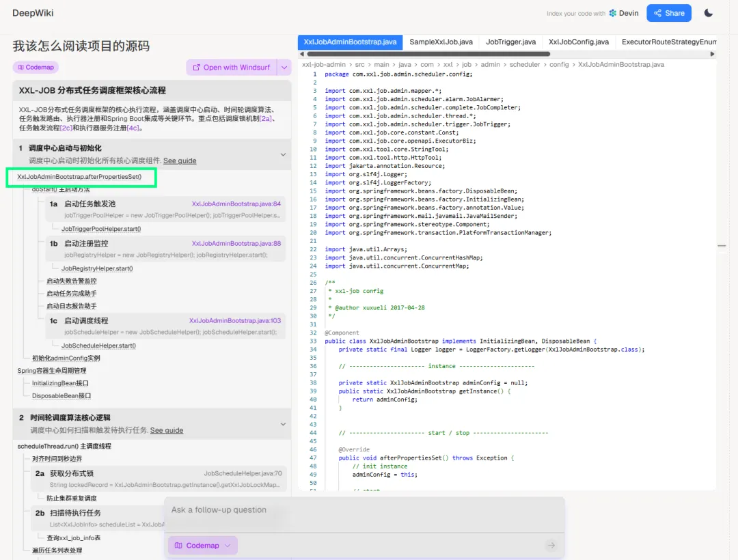Select 启动任务完成助手 tree item

(x=72, y=294)
